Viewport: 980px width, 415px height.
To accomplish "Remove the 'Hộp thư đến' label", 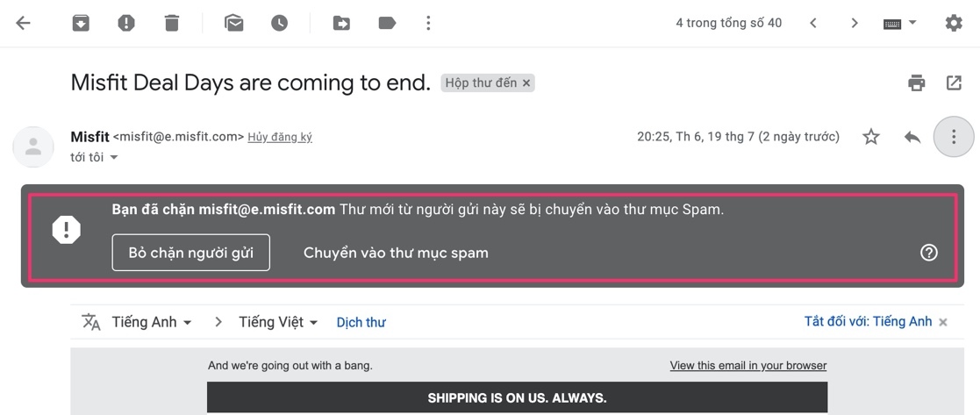I will [526, 83].
